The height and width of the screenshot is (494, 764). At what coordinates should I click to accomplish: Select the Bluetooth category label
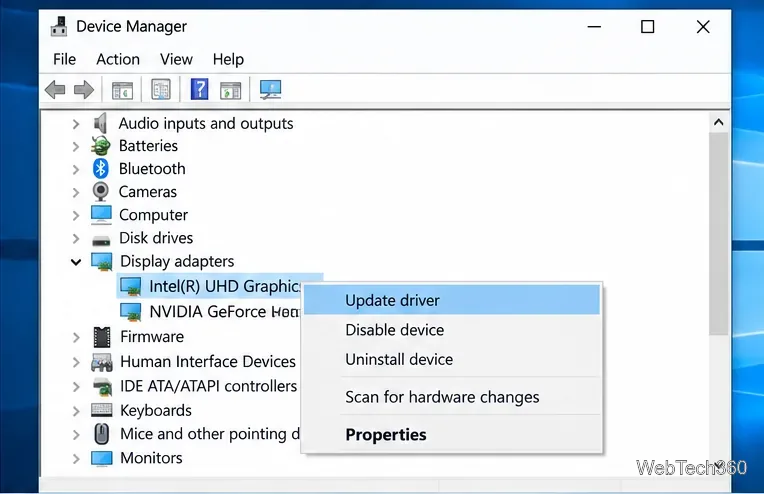[152, 169]
